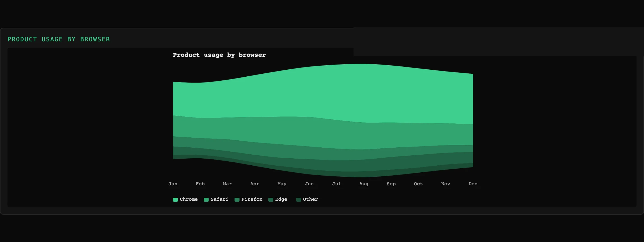Hide the Firefox series via legend label

point(252,199)
